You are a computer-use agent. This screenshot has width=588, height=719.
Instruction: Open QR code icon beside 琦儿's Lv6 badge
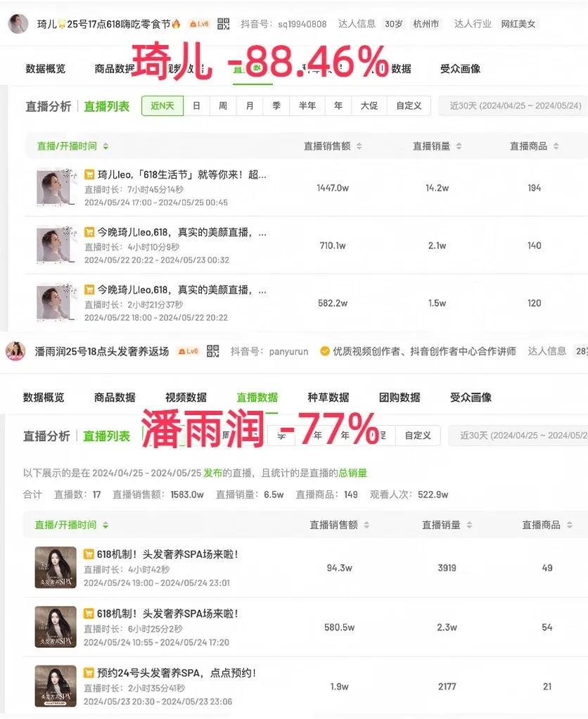point(223,24)
